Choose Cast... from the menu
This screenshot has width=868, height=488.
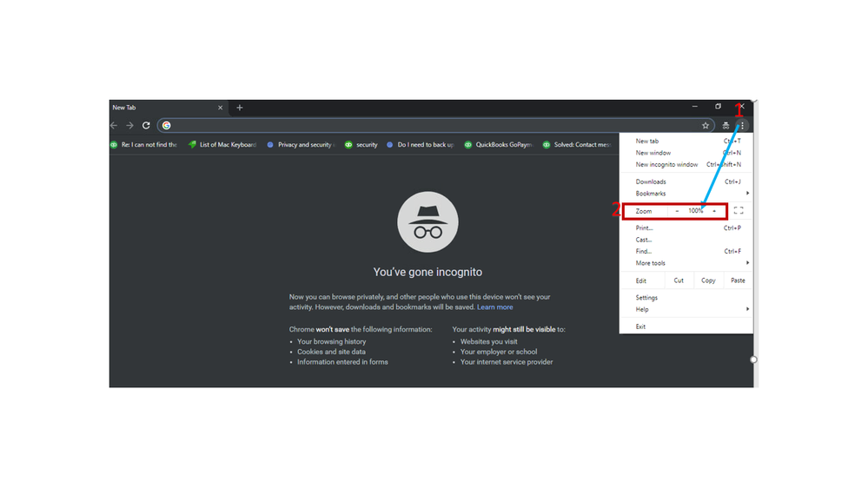686,240
